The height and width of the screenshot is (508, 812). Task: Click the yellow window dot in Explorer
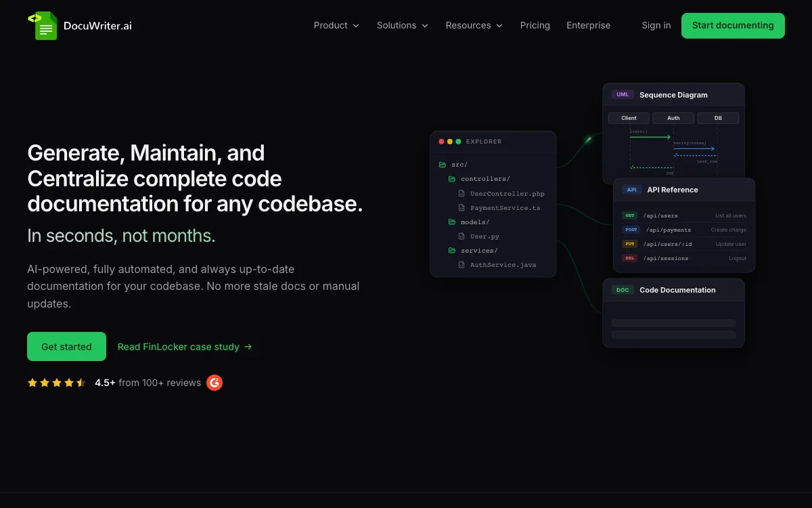tap(450, 142)
